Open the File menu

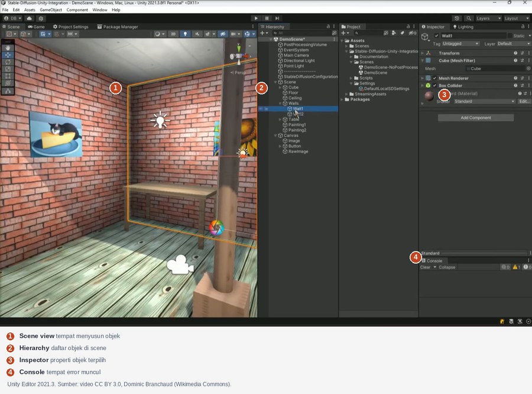5,10
